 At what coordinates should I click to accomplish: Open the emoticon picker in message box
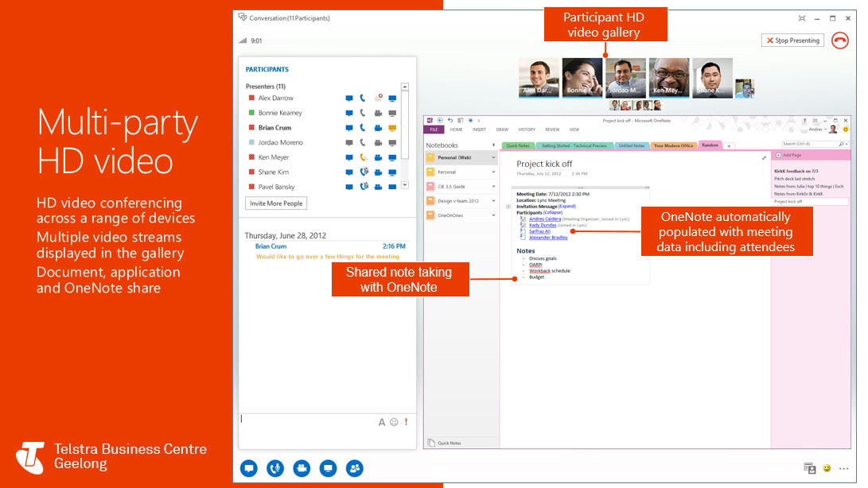click(x=394, y=422)
